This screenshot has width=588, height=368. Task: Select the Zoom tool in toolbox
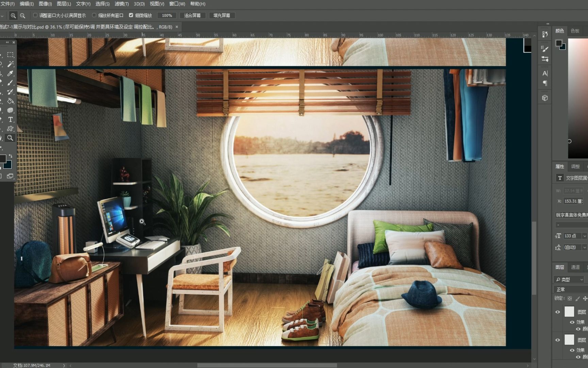(10, 138)
